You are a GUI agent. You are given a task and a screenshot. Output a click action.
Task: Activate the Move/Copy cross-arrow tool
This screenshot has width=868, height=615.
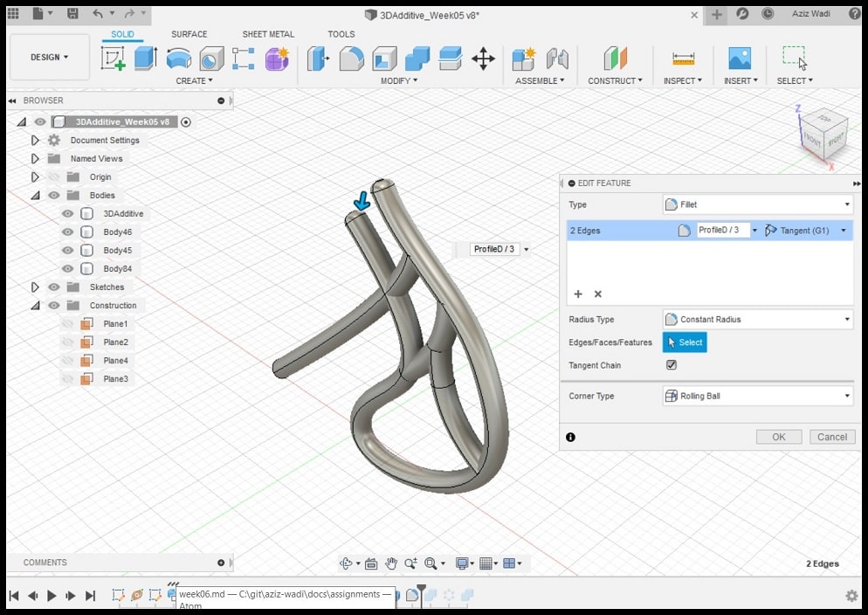point(483,59)
